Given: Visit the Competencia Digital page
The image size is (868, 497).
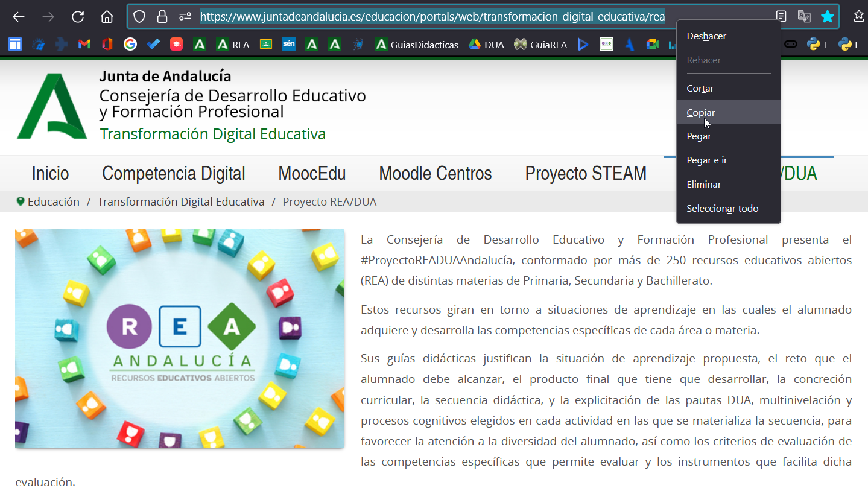Looking at the screenshot, I should (173, 173).
